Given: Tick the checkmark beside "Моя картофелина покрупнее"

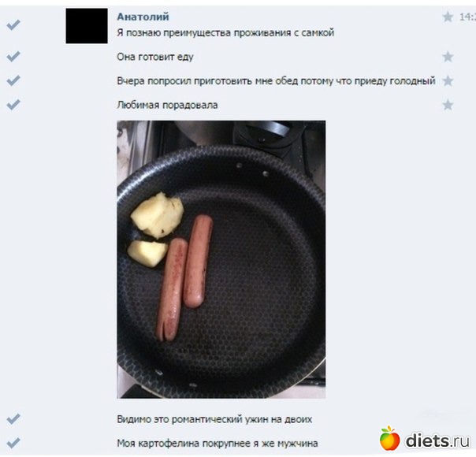Looking at the screenshot, I should tap(13, 443).
